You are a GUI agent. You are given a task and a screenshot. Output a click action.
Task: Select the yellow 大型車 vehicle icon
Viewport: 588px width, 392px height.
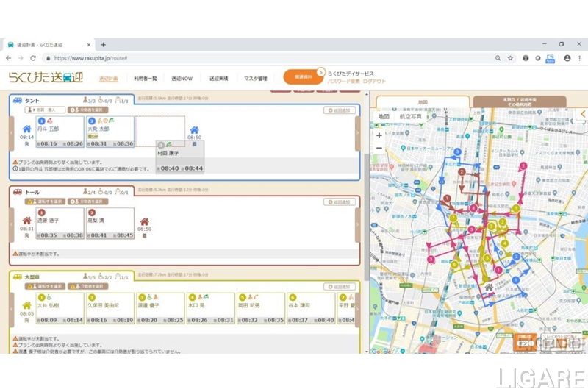point(18,276)
